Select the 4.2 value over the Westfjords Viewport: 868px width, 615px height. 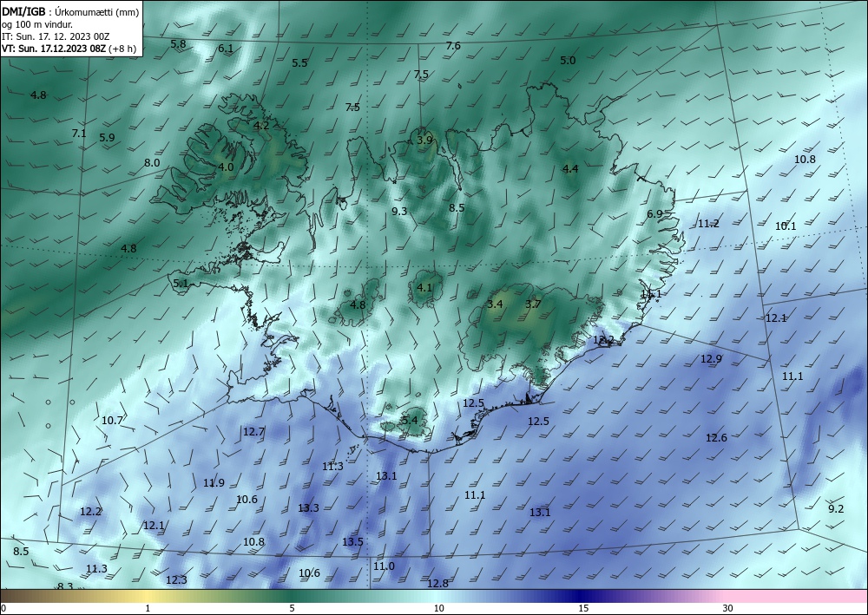click(x=261, y=126)
